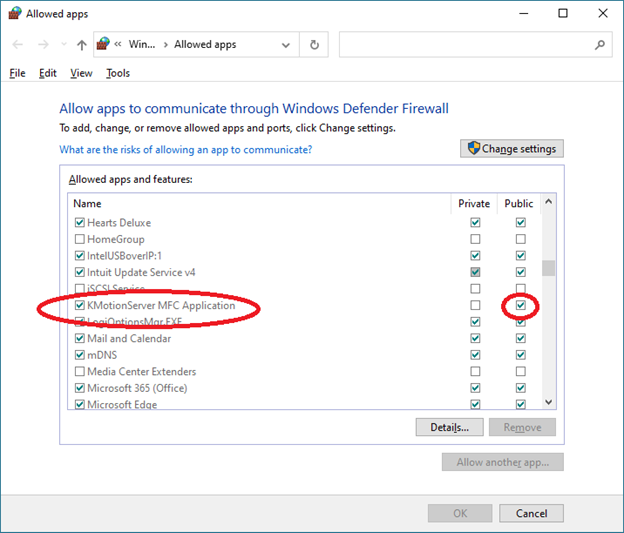Expand the address bar history dropdown
624x533 pixels.
(286, 45)
